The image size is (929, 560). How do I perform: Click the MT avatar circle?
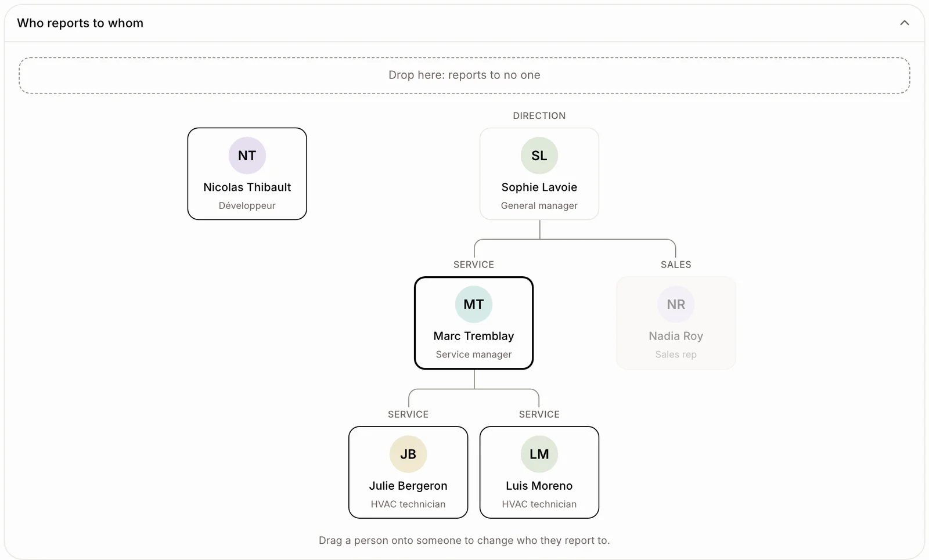(474, 304)
